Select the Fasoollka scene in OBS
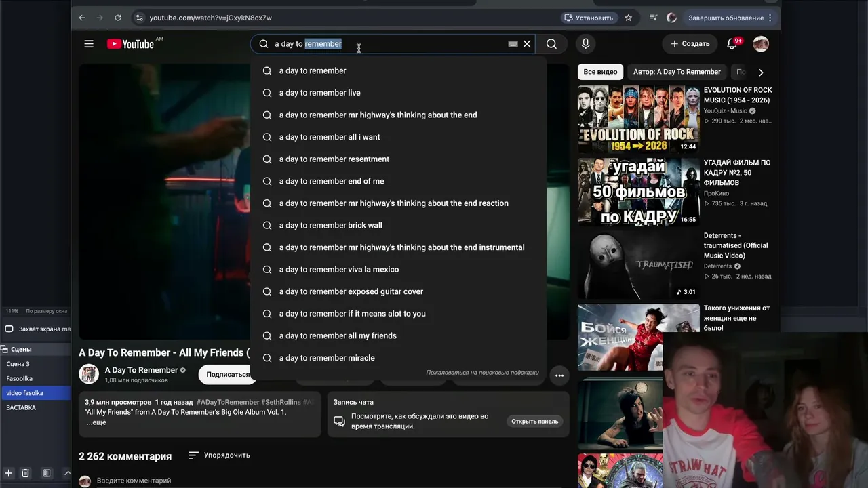868x488 pixels. [35, 379]
